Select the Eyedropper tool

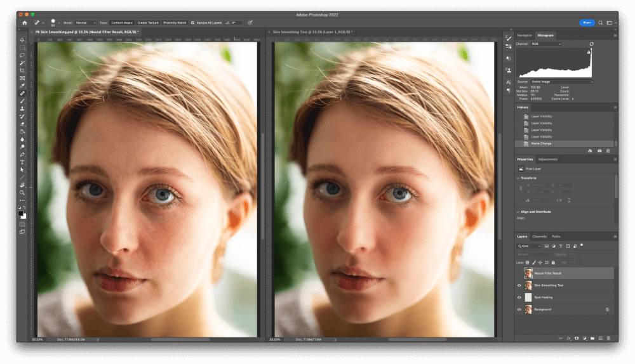[x=22, y=86]
